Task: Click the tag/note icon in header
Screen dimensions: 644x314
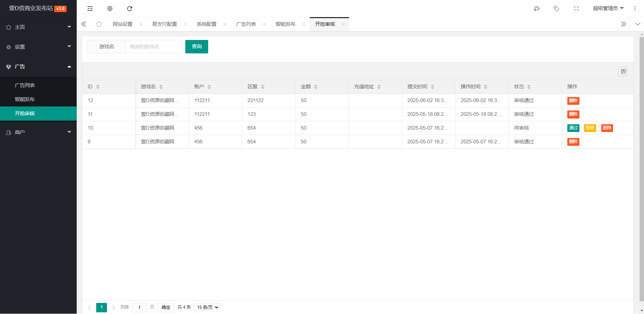Action: pos(557,8)
